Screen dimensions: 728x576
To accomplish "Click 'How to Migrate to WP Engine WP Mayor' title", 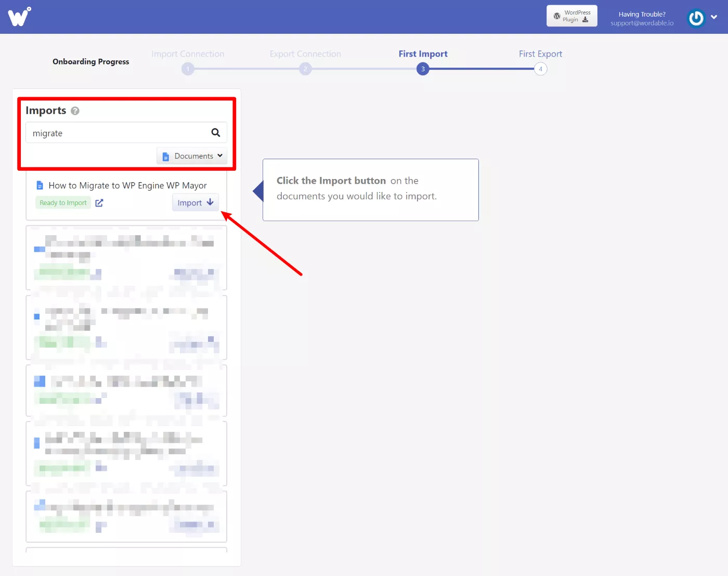I will 127,186.
